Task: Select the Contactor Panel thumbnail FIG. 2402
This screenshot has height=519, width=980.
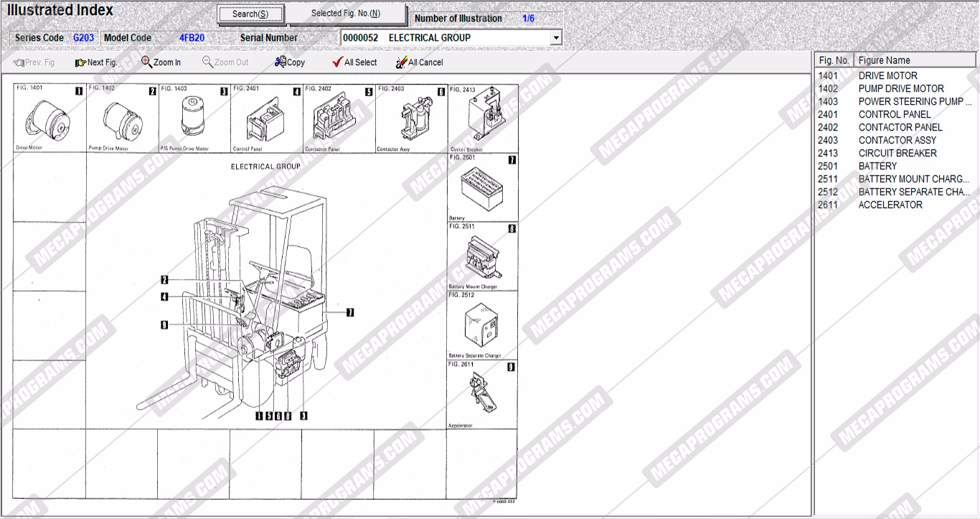Action: pos(339,119)
